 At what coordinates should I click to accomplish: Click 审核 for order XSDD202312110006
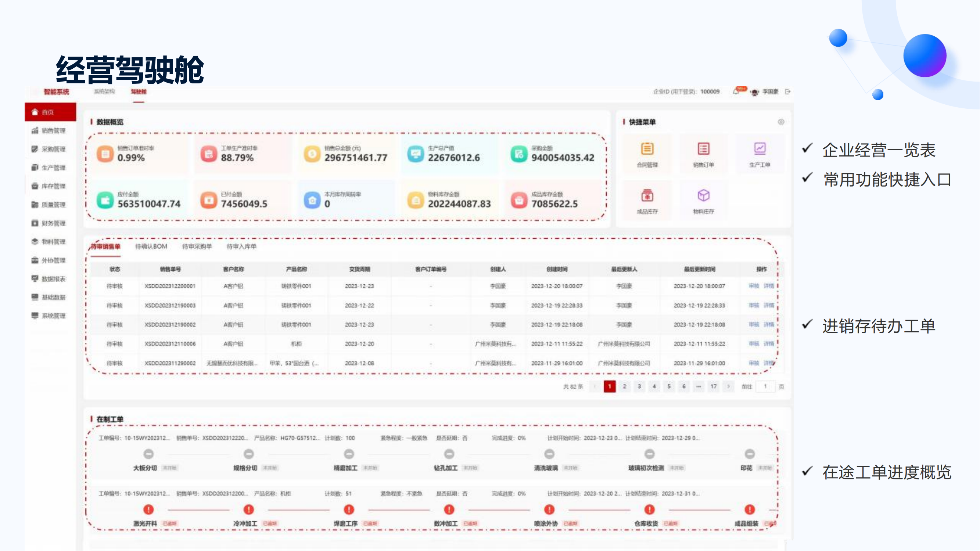coord(754,344)
